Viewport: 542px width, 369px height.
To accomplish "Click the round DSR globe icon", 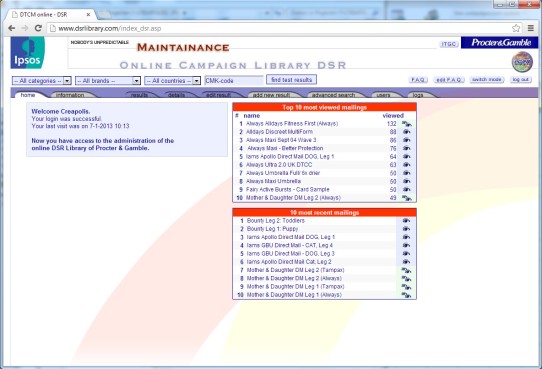I will [x=522, y=62].
